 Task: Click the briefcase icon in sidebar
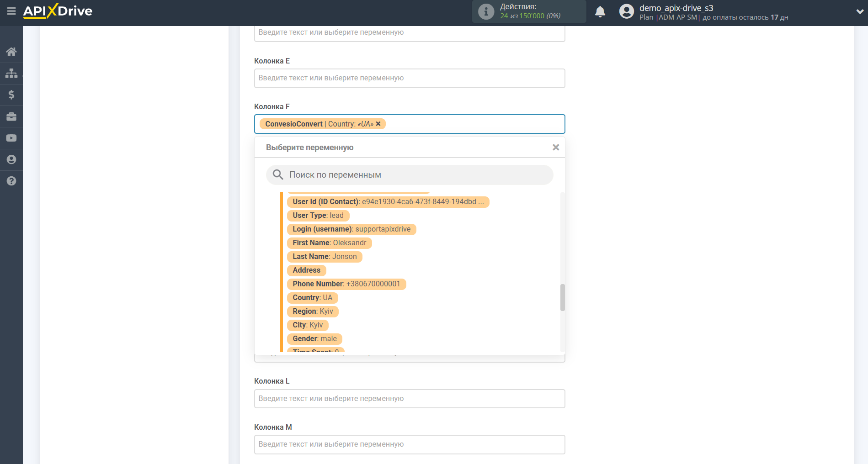(11, 116)
